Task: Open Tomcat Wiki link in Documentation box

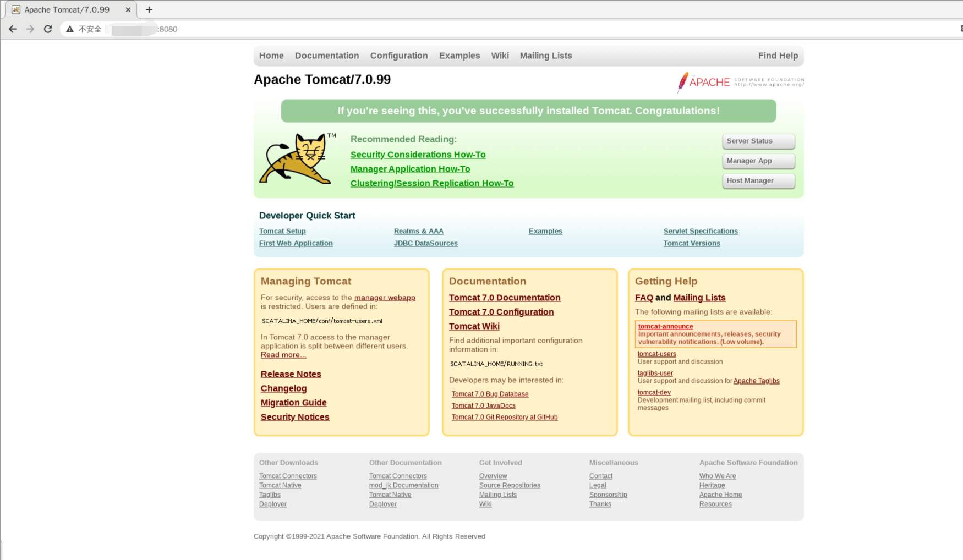Action: pos(474,326)
